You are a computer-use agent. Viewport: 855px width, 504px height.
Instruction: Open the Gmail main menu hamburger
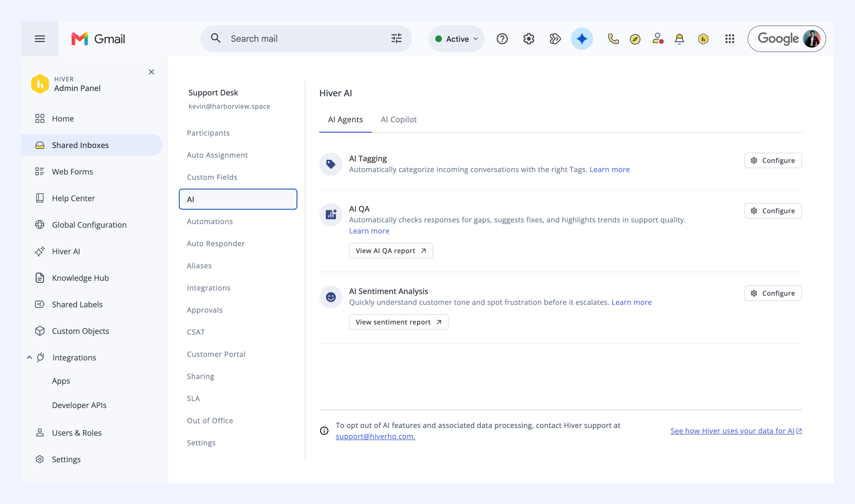40,39
